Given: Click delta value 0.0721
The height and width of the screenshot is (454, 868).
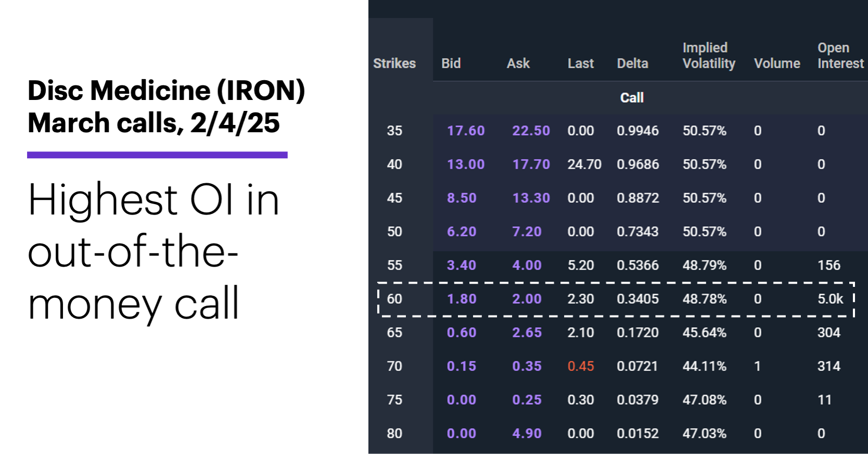Looking at the screenshot, I should coord(637,367).
